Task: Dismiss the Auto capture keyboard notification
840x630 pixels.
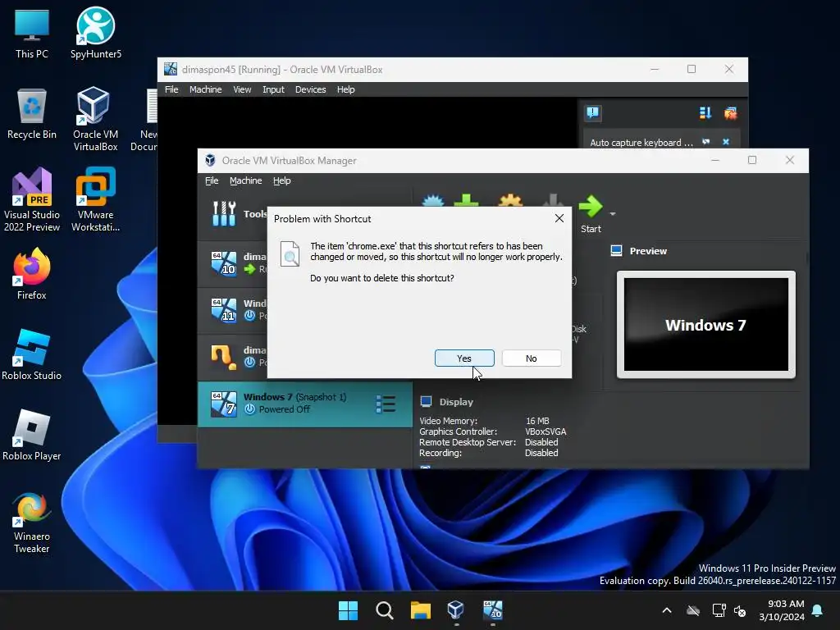Action: [726, 142]
